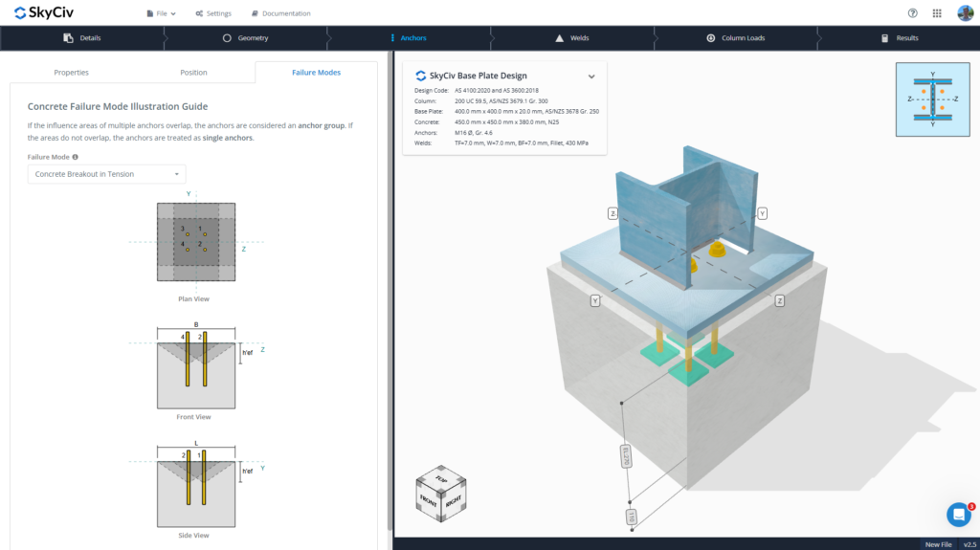Click the TOP face of view cube
980x550 pixels.
click(x=441, y=478)
